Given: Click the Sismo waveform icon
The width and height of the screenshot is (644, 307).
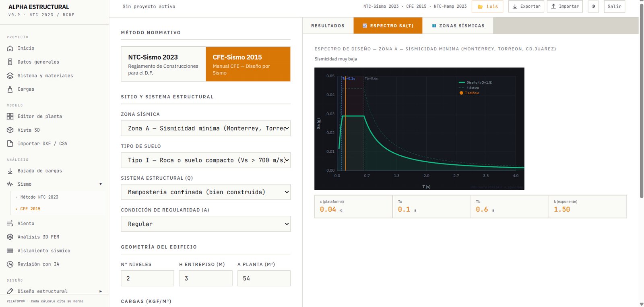Looking at the screenshot, I should pyautogui.click(x=10, y=184).
